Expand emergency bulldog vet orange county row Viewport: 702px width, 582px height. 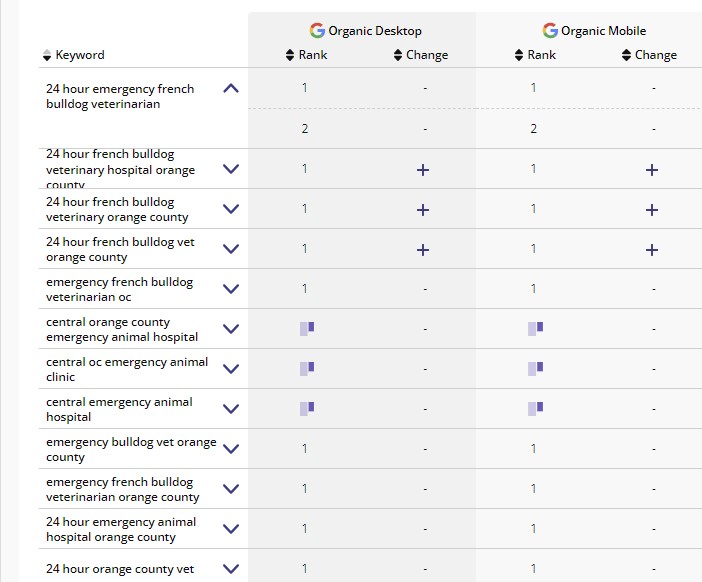tap(231, 449)
